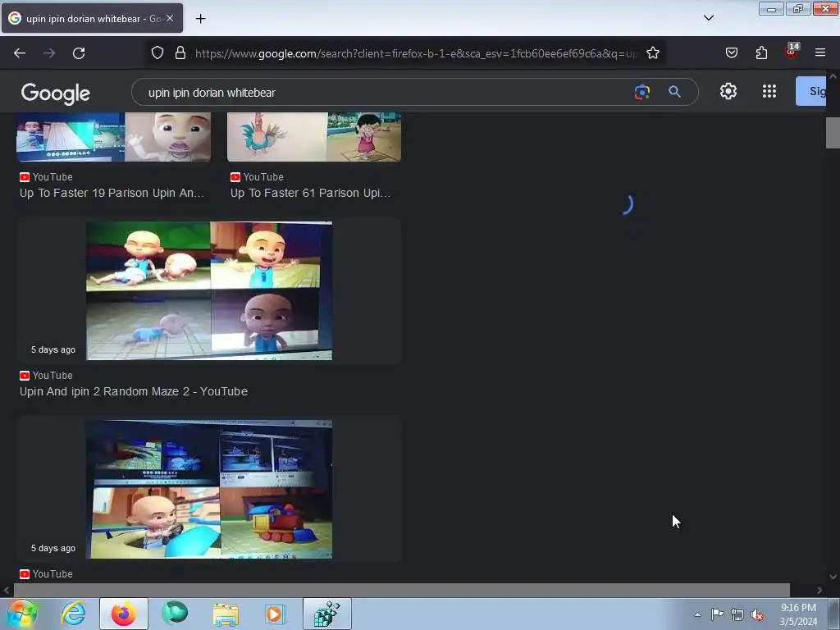Image resolution: width=840 pixels, height=630 pixels.
Task: Open the Up To Faster 19 thumbnail
Action: point(113,137)
